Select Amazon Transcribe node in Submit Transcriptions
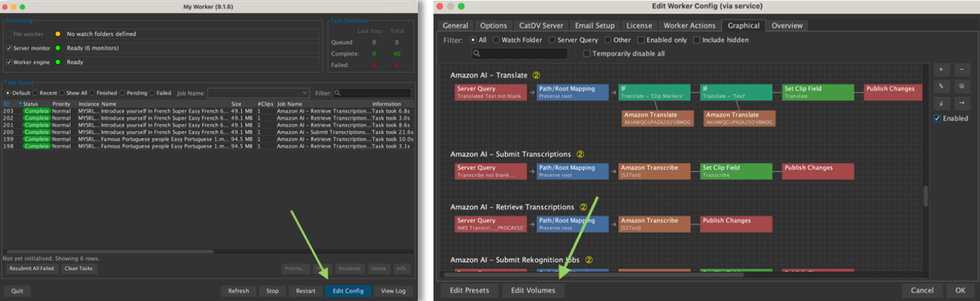Image resolution: width=980 pixels, height=301 pixels. coord(654,171)
